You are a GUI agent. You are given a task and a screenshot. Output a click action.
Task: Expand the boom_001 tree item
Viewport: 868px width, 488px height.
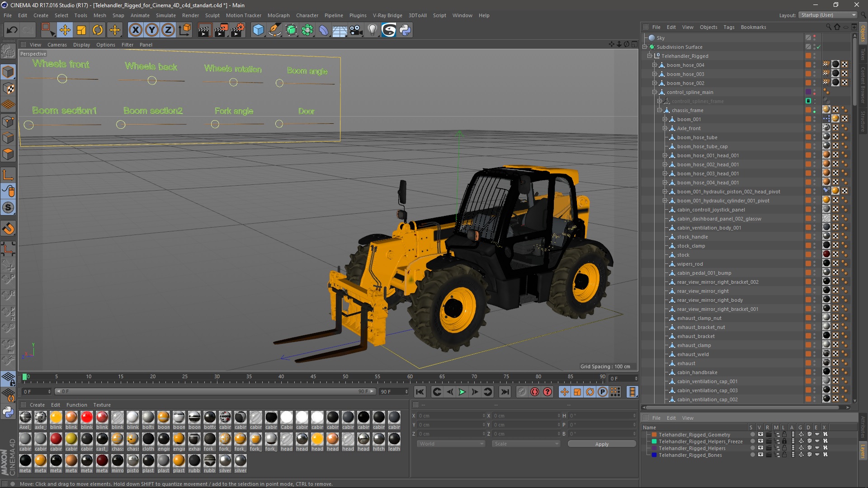pos(665,119)
